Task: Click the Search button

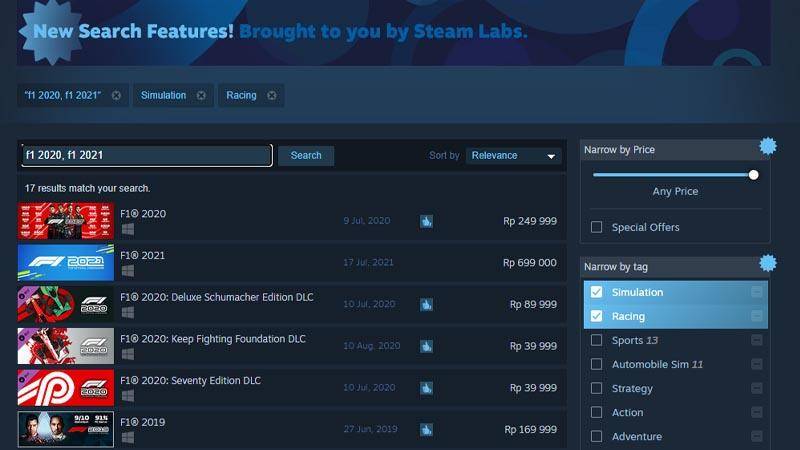Action: pos(306,156)
